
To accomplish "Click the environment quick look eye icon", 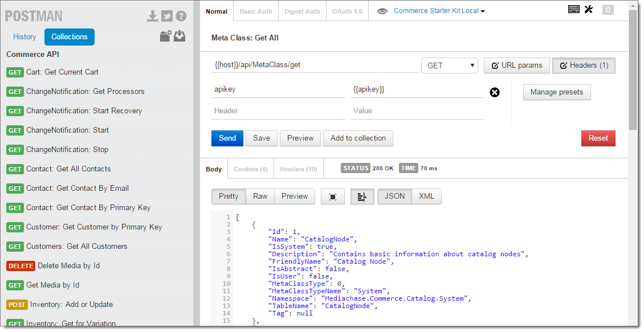I will 382,11.
